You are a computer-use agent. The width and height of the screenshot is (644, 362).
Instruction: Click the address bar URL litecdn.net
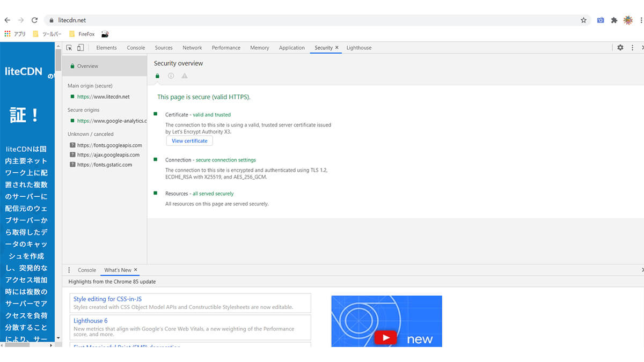[x=72, y=20]
